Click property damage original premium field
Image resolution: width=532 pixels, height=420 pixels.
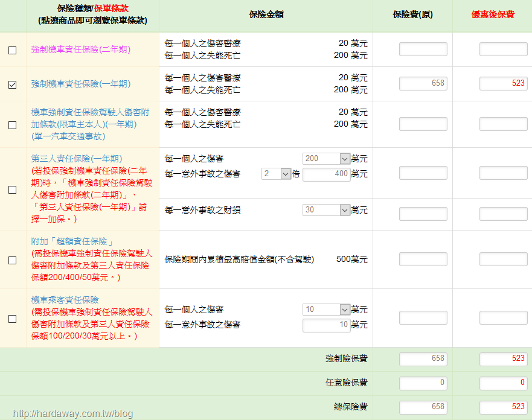423,214
